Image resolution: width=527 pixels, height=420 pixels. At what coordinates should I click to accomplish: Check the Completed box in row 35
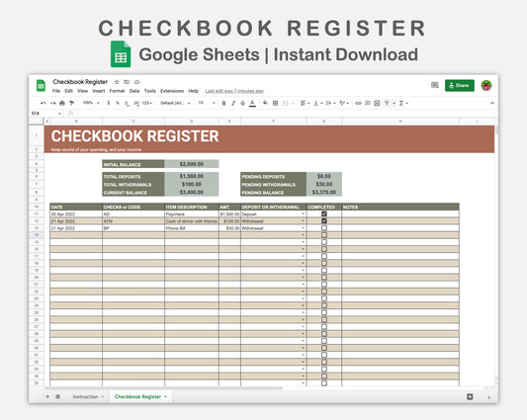[x=324, y=383]
